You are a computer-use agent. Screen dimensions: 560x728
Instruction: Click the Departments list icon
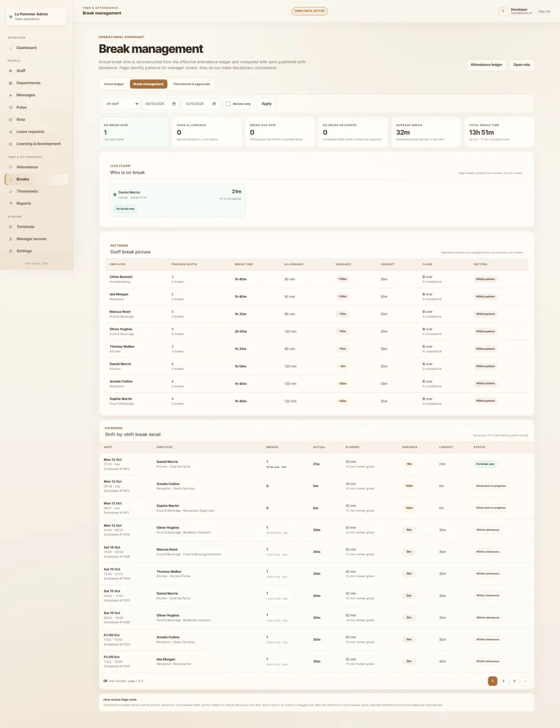tap(10, 83)
